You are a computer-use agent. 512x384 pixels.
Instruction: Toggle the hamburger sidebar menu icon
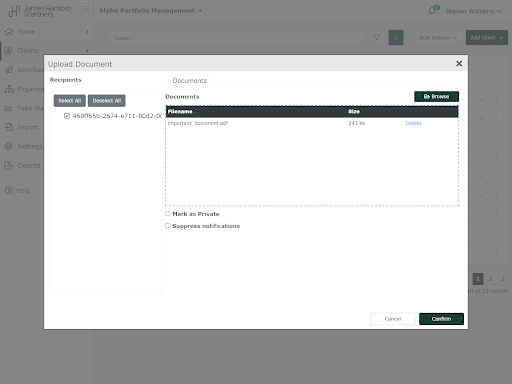click(x=86, y=9)
